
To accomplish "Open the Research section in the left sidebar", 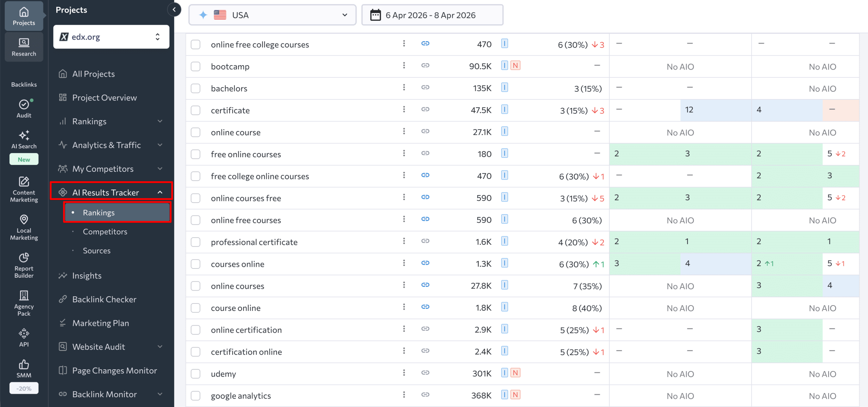I will 24,47.
